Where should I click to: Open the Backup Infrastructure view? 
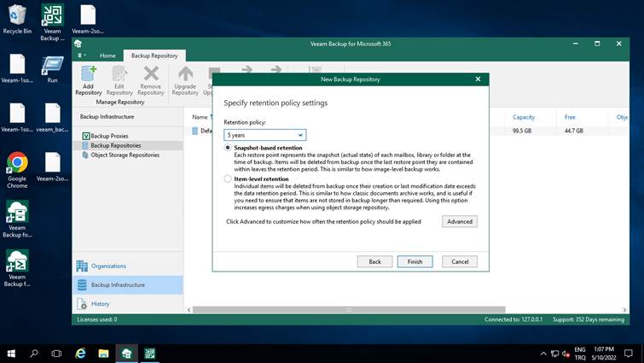pos(128,285)
